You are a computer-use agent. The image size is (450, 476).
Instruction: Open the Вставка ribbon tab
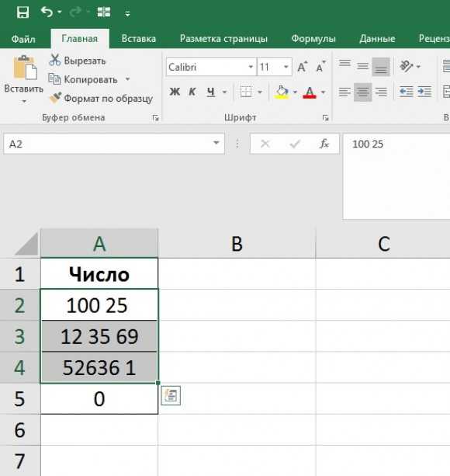coord(139,39)
